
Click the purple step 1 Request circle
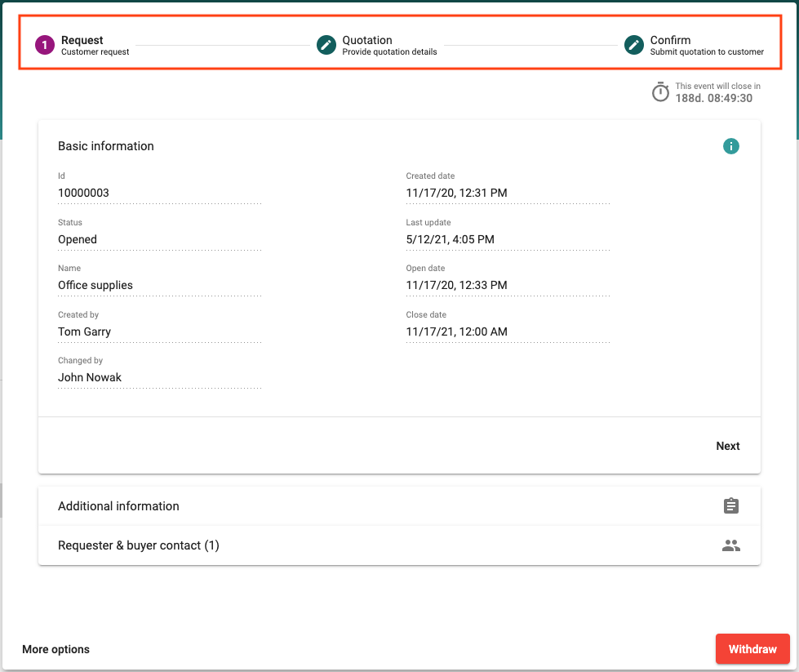point(44,45)
